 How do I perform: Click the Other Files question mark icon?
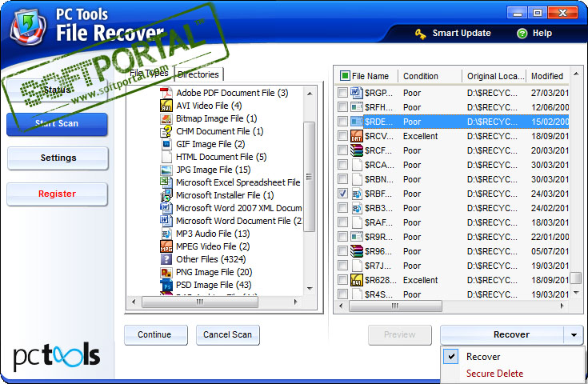click(166, 259)
